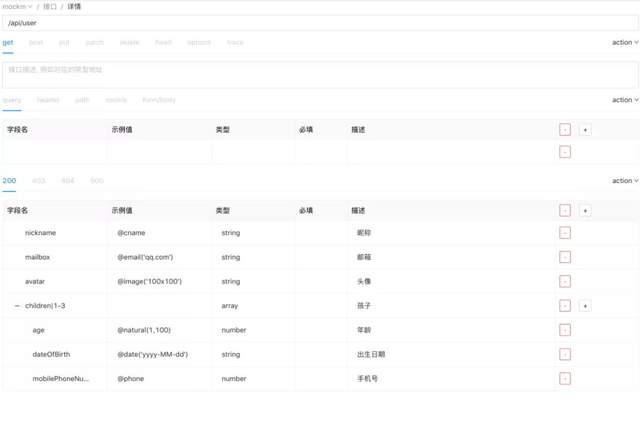Click the plus icon in the children row
Viewport: 640px width, 424px height.
click(x=585, y=306)
